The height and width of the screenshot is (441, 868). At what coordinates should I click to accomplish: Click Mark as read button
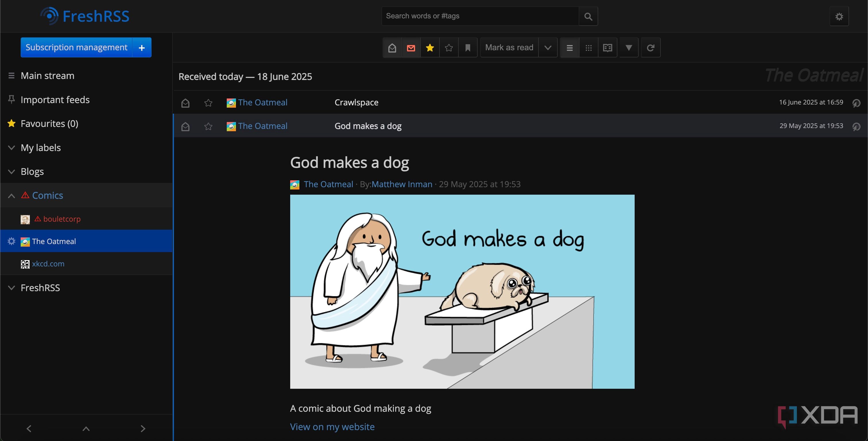click(x=509, y=48)
